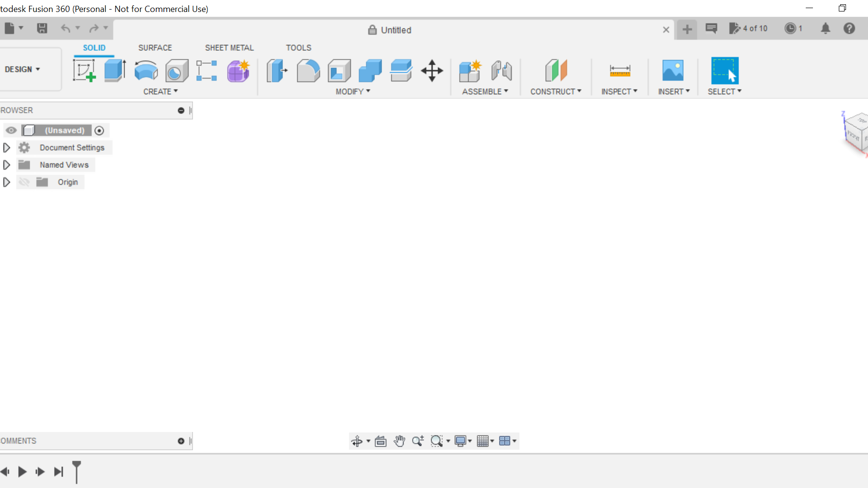Close the Untitled document tab

pyautogui.click(x=666, y=30)
